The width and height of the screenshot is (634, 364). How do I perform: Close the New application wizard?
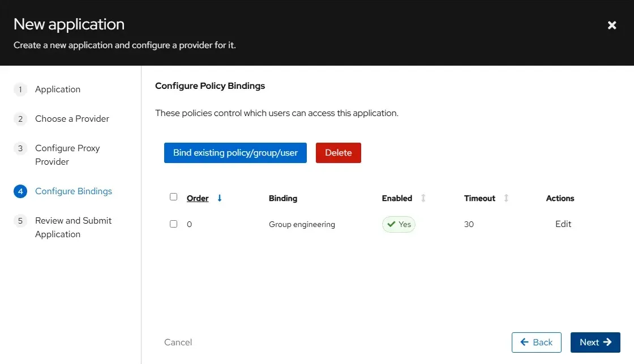click(x=612, y=25)
